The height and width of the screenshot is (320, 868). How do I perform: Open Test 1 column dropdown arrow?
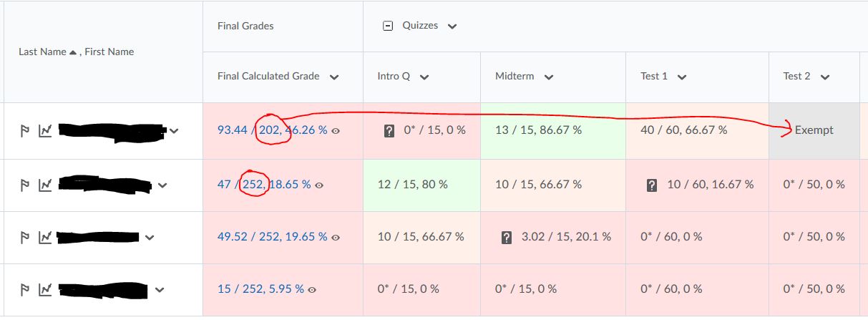click(x=682, y=77)
